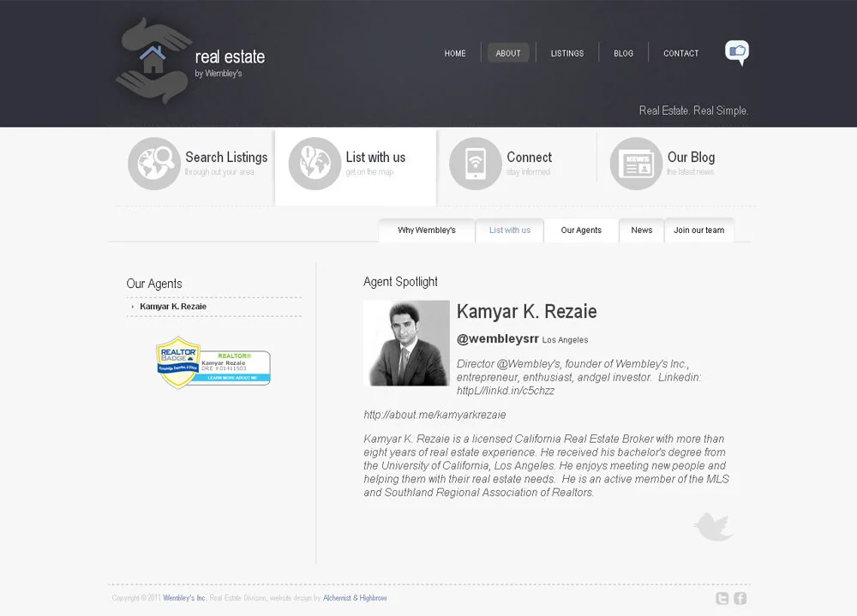Viewport: 857px width, 616px height.
Task: Select the ABOUT menu item
Action: [x=508, y=53]
